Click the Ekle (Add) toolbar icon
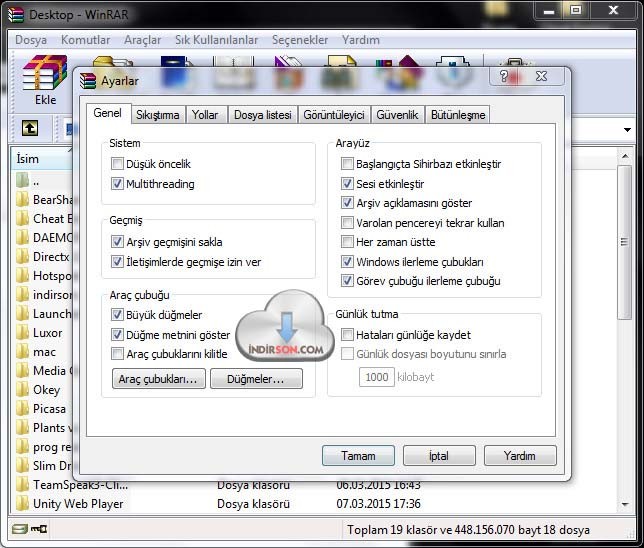644x548 pixels. 45,81
